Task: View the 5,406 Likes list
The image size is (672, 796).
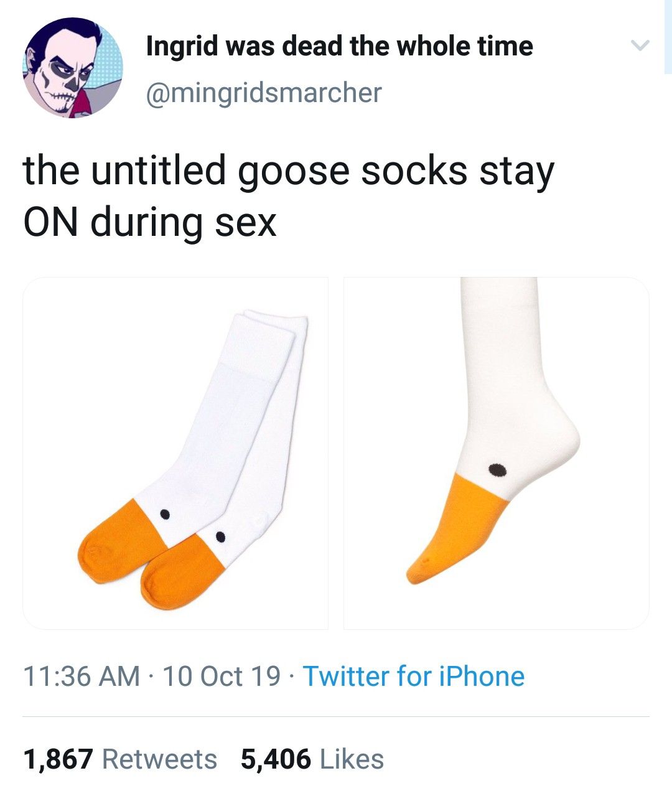Action: (x=312, y=759)
